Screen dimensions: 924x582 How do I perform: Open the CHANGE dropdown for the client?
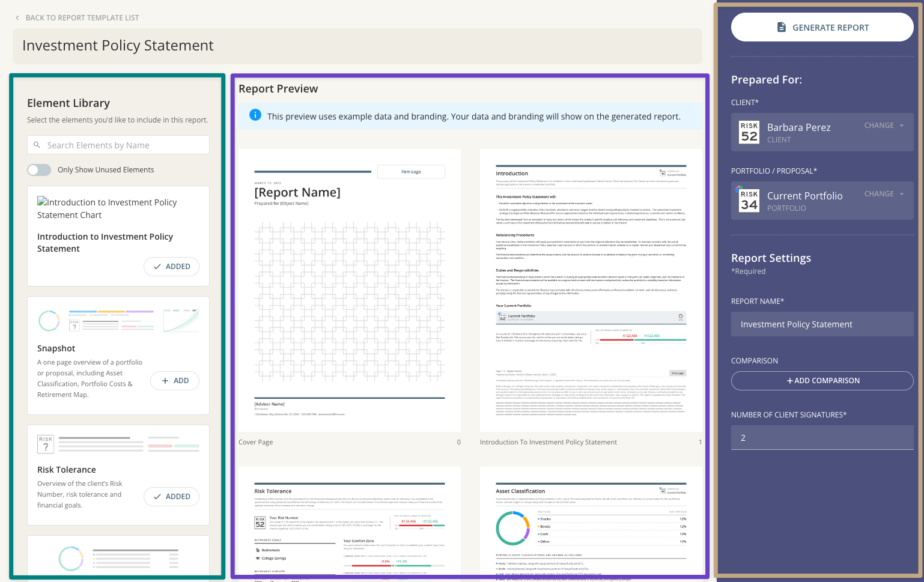coord(883,126)
